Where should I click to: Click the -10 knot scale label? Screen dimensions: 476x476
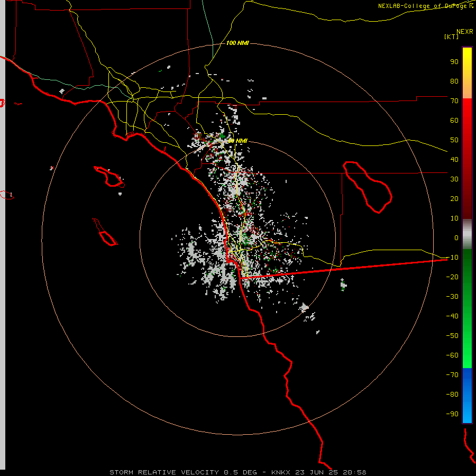pos(452,258)
